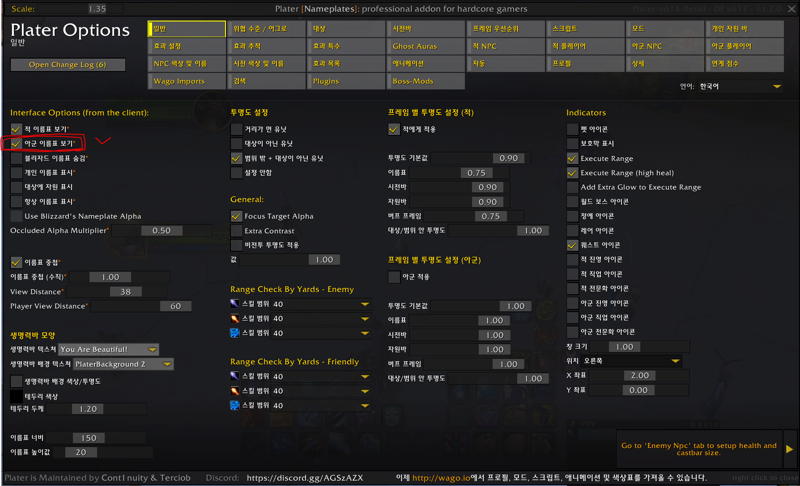
Task: Click the yellow arrow next to the Enemy Npc tip
Action: (789, 449)
